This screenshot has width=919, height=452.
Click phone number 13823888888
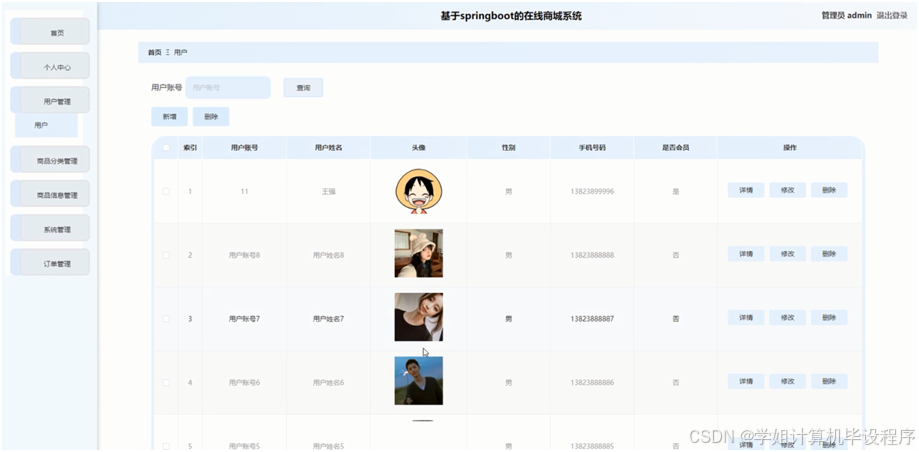(592, 255)
